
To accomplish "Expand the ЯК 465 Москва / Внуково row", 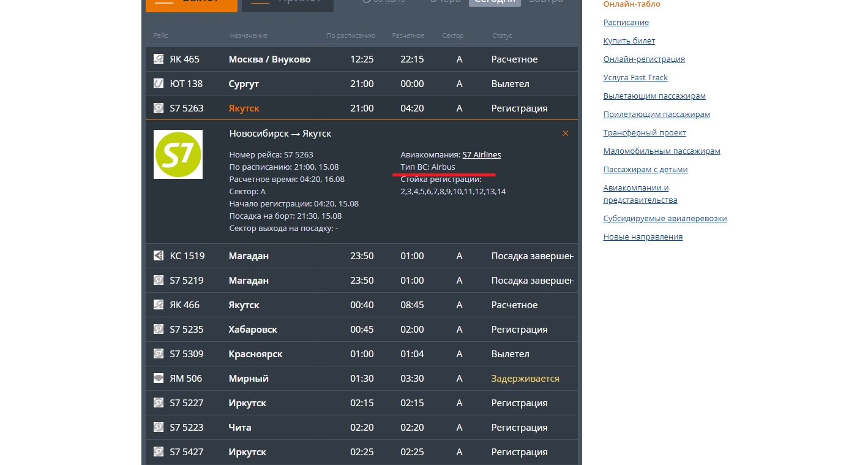I will (x=362, y=59).
